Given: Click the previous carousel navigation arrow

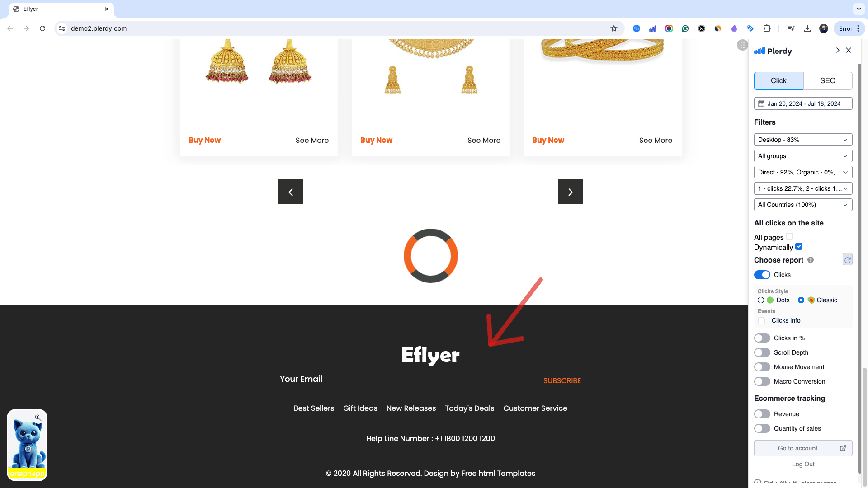Looking at the screenshot, I should pos(290,191).
